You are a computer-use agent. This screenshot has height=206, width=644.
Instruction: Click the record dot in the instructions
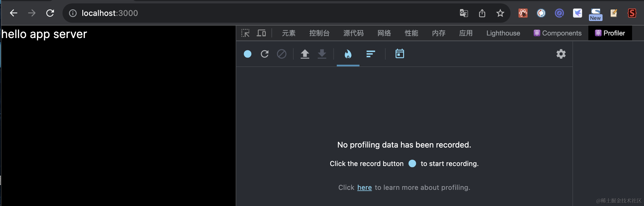coord(412,163)
